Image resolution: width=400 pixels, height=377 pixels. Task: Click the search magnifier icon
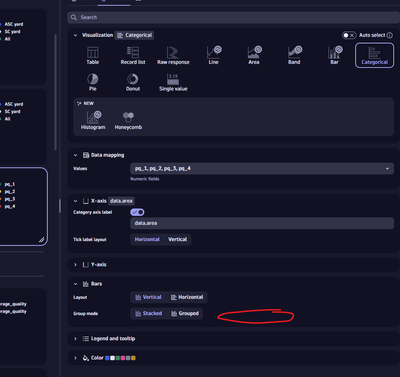coord(74,17)
